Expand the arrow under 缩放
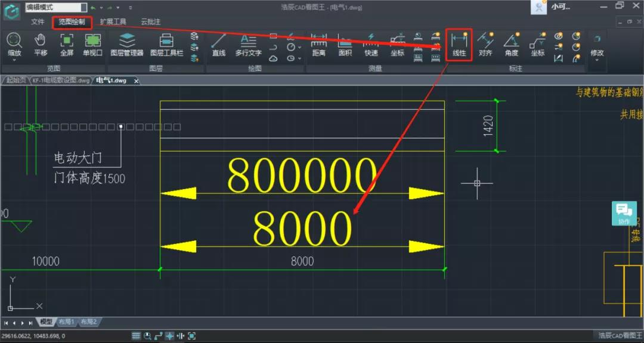Screen dimensions: 644x343 (14, 60)
